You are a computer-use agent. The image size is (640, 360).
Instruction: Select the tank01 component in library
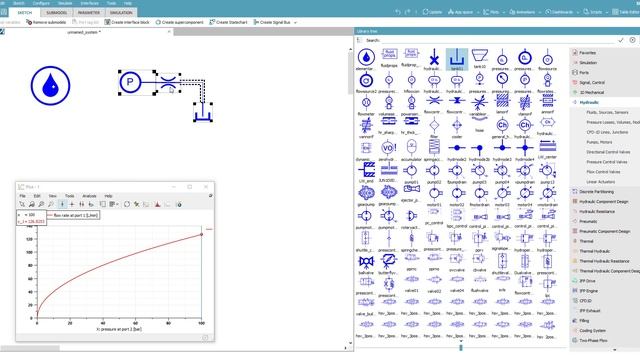coord(457,60)
